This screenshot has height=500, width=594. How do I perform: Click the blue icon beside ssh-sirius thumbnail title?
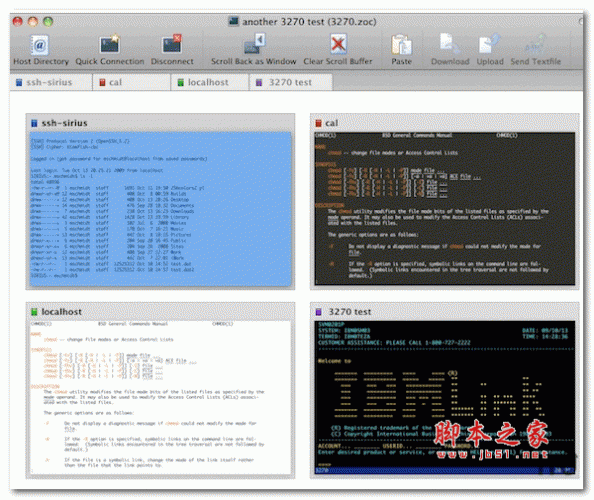(x=34, y=123)
